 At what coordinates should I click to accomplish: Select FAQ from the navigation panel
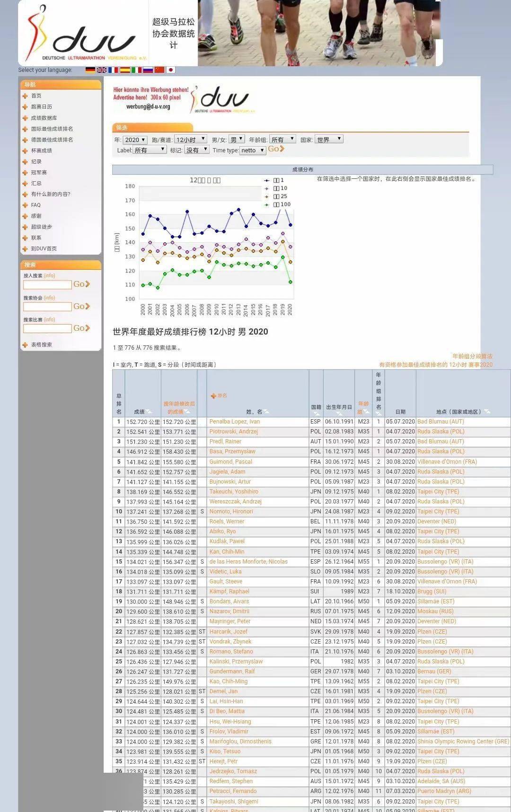pyautogui.click(x=36, y=205)
